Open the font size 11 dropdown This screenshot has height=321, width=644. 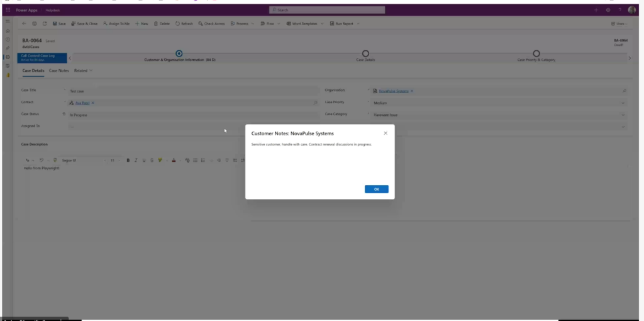114,160
